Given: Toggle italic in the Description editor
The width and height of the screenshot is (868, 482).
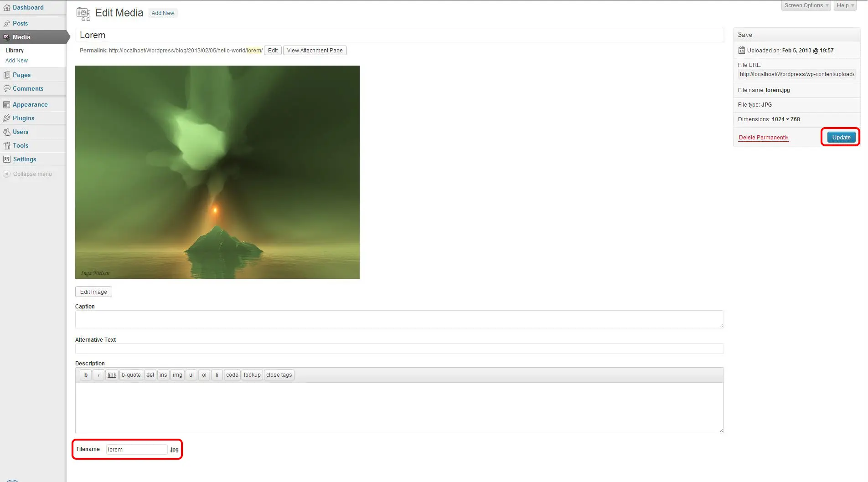Looking at the screenshot, I should click(98, 374).
